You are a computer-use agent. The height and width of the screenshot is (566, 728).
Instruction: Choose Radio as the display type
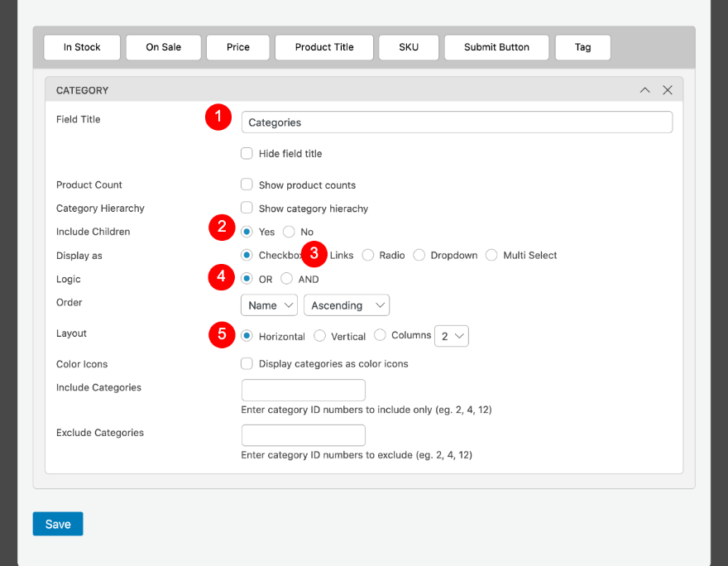368,255
